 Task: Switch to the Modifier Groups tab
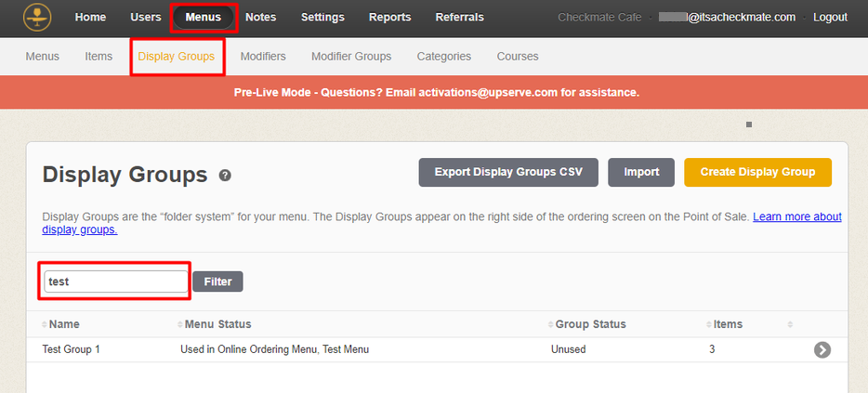pos(351,57)
